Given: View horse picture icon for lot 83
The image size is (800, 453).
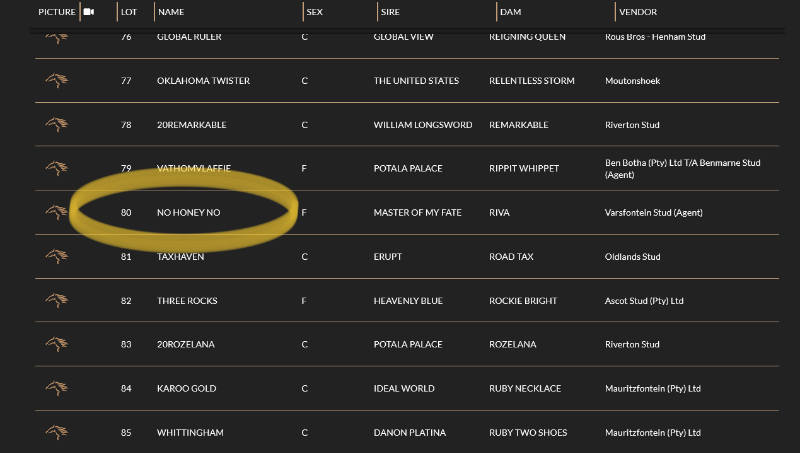Looking at the screenshot, I should click(57, 344).
